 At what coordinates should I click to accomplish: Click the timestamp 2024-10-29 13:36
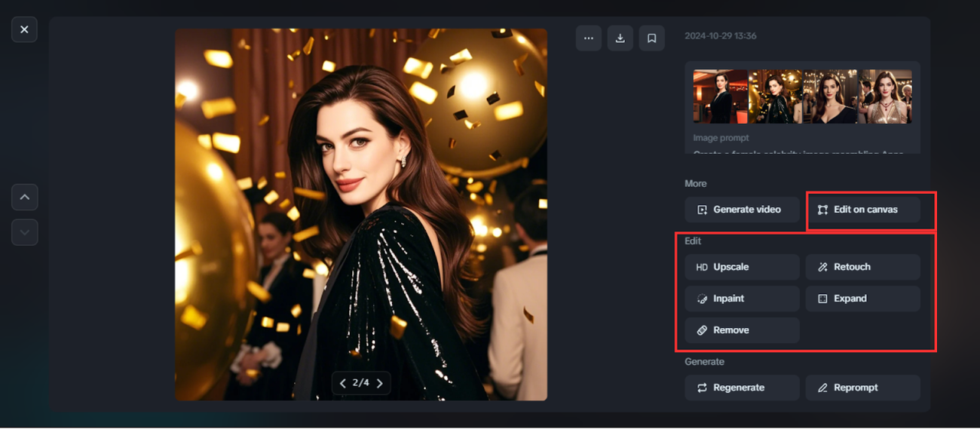coord(720,36)
